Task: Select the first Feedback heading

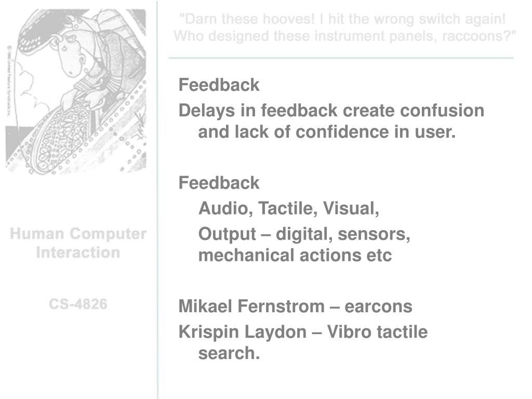Action: [x=219, y=85]
